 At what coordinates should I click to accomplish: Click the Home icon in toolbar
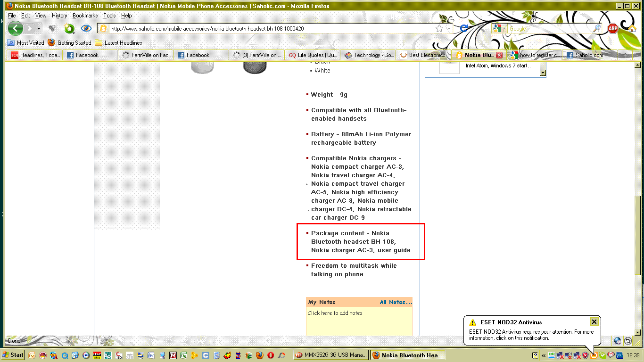click(x=632, y=29)
